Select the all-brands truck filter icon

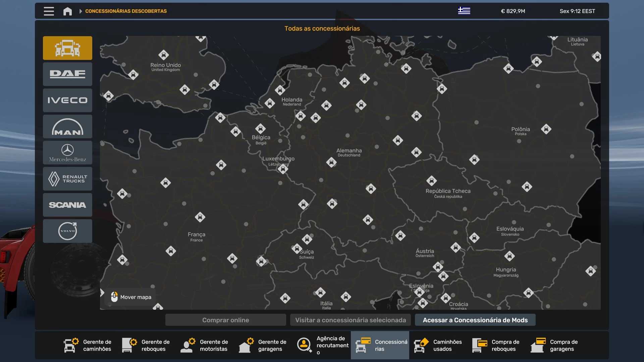click(67, 48)
